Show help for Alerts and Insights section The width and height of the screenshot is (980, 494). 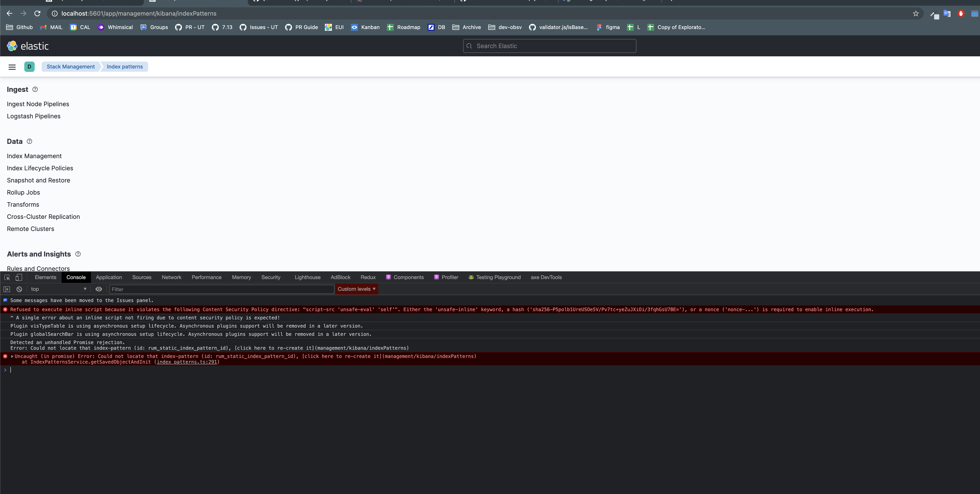[x=78, y=254]
